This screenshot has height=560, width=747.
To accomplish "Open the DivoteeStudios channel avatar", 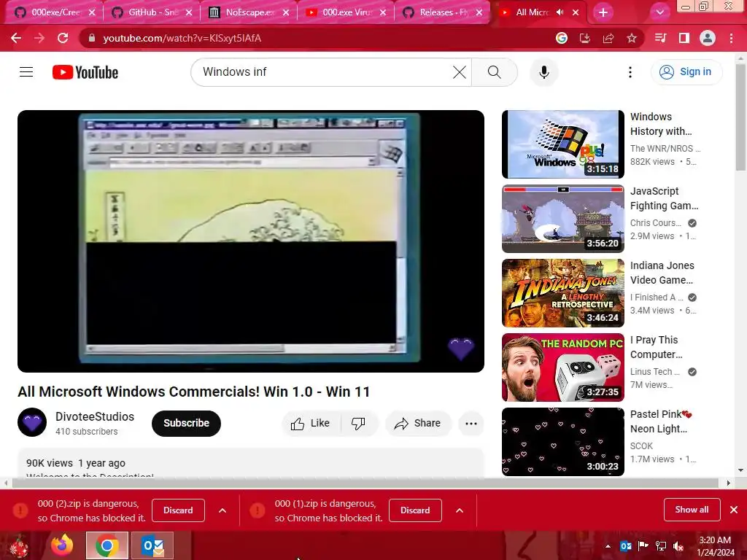I will pos(32,422).
